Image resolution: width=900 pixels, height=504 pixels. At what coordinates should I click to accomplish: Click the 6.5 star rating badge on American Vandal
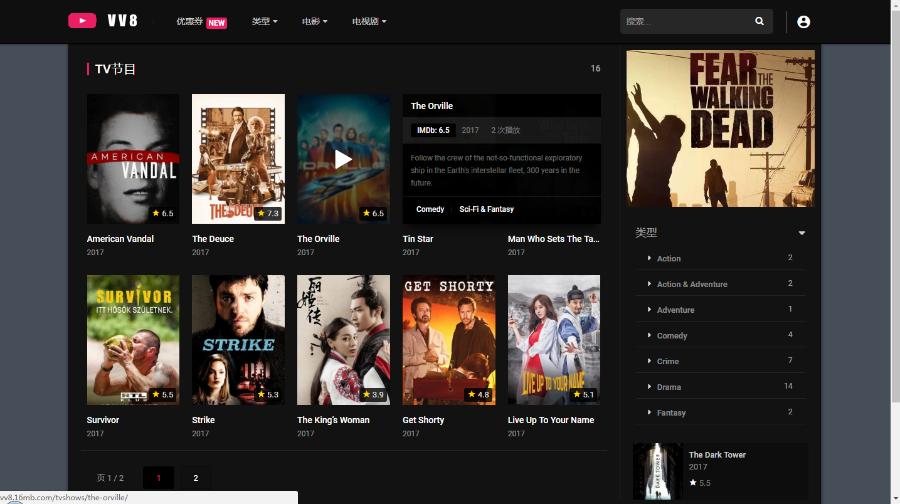pyautogui.click(x=163, y=213)
